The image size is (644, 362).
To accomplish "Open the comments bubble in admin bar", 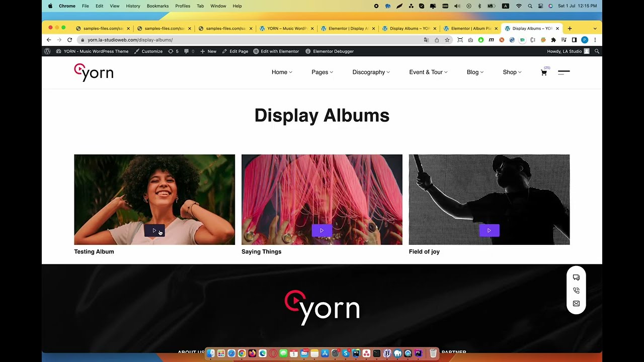I will (x=189, y=51).
